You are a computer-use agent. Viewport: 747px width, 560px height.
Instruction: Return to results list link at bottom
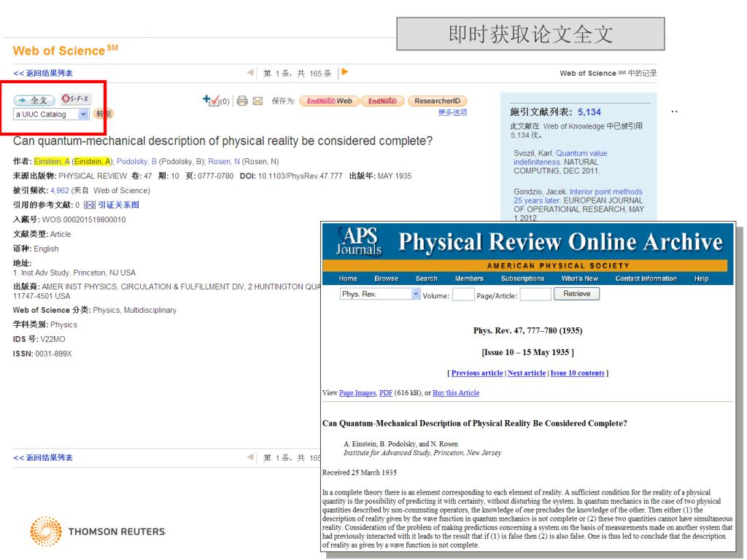(43, 458)
